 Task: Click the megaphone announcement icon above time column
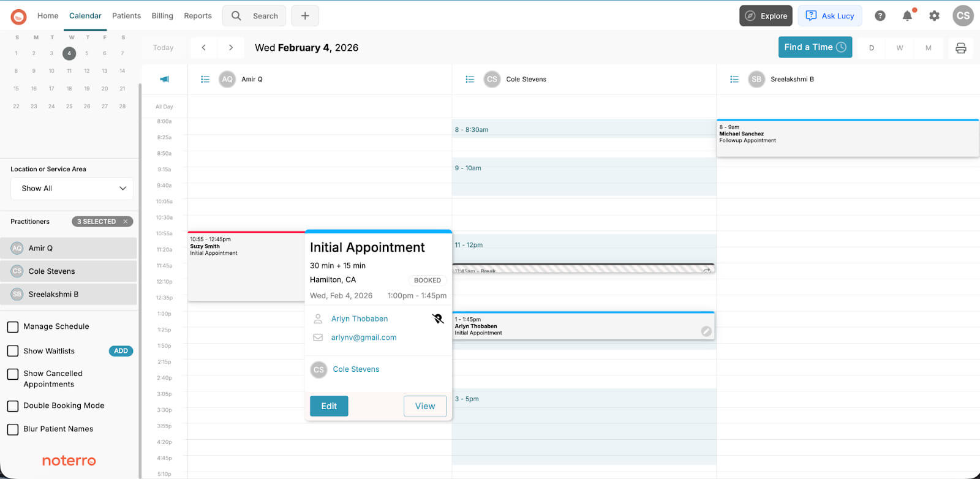164,79
